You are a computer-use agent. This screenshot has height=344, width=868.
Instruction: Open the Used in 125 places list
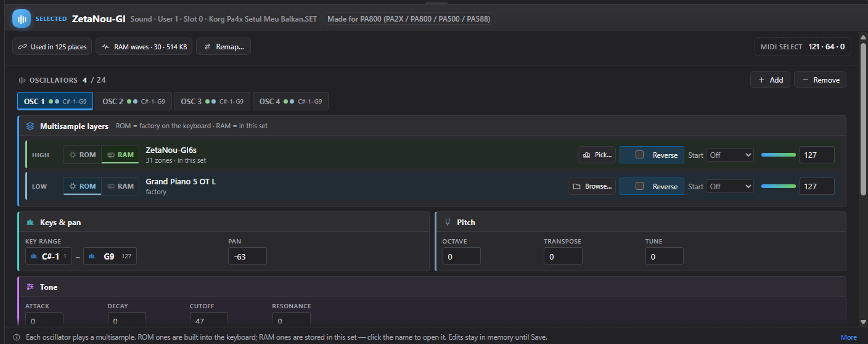click(52, 47)
